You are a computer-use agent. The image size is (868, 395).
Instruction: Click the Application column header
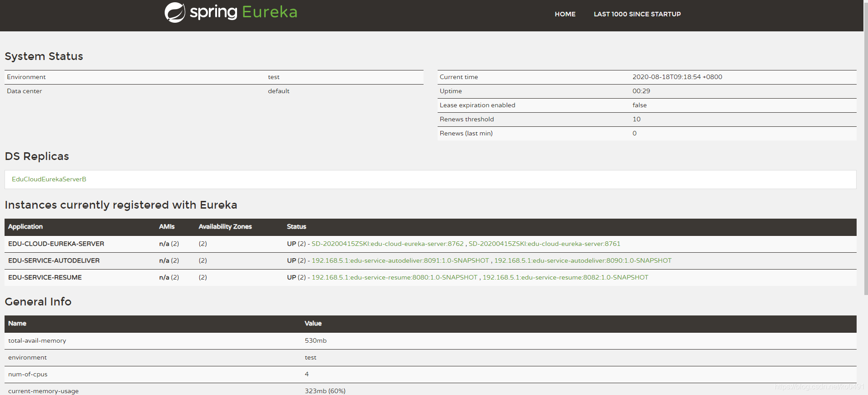(25, 226)
